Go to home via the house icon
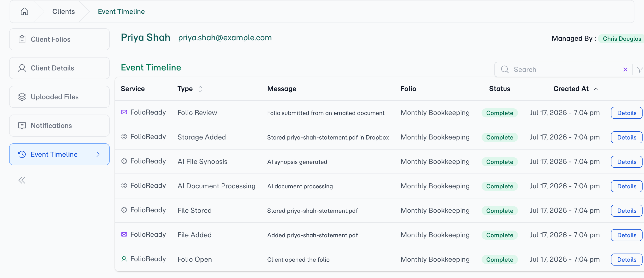The height and width of the screenshot is (278, 644). (x=24, y=12)
